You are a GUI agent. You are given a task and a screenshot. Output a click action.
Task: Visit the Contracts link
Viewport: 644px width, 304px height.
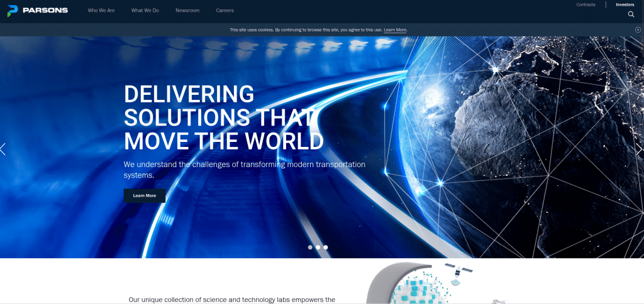586,5
